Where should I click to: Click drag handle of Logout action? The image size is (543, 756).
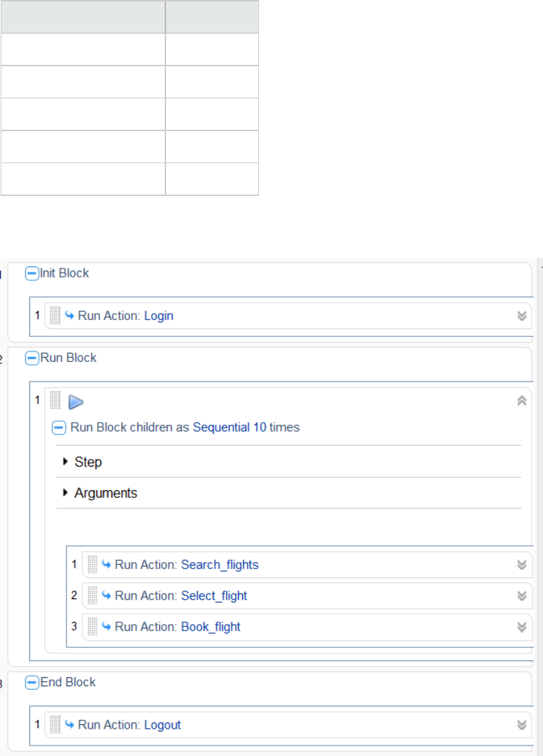(x=56, y=725)
